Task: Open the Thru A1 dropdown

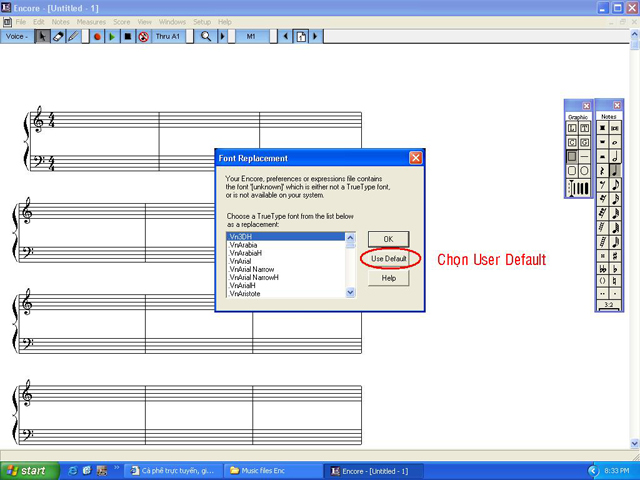Action: tap(169, 36)
